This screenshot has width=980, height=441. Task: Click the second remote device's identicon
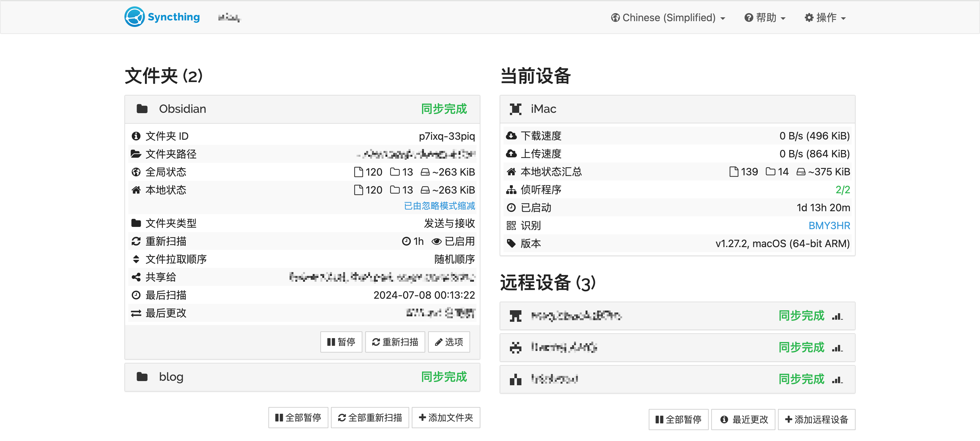(515, 347)
